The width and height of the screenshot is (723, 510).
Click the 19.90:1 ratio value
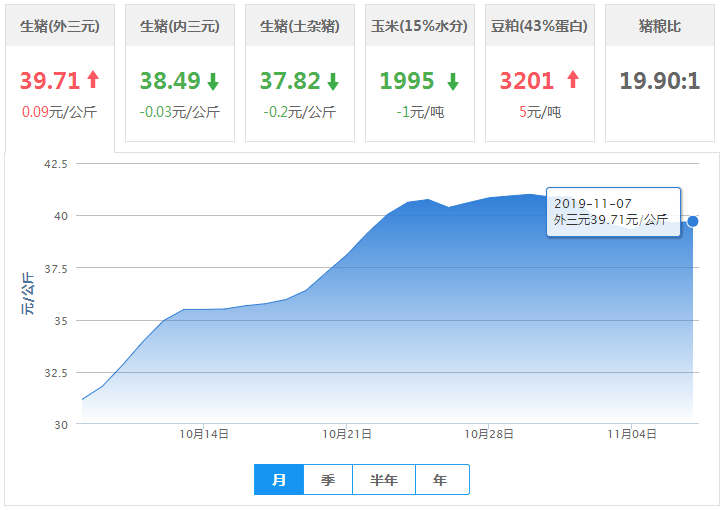tap(660, 81)
